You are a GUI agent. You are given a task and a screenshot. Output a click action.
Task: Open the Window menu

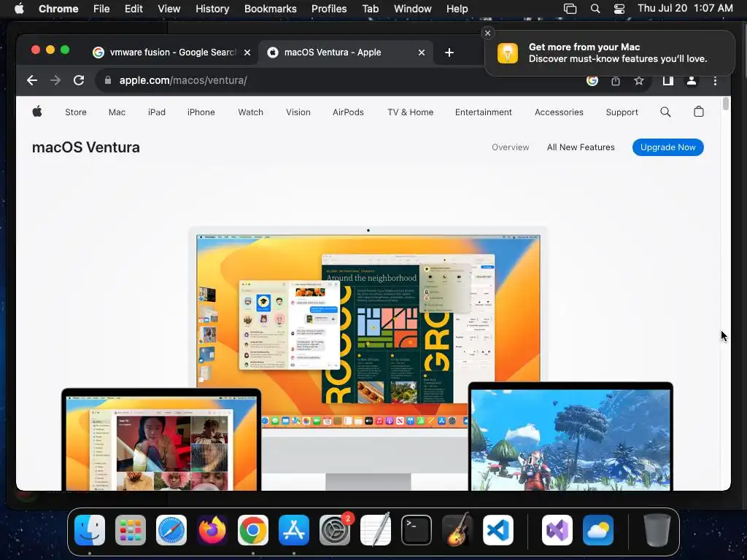pos(413,9)
